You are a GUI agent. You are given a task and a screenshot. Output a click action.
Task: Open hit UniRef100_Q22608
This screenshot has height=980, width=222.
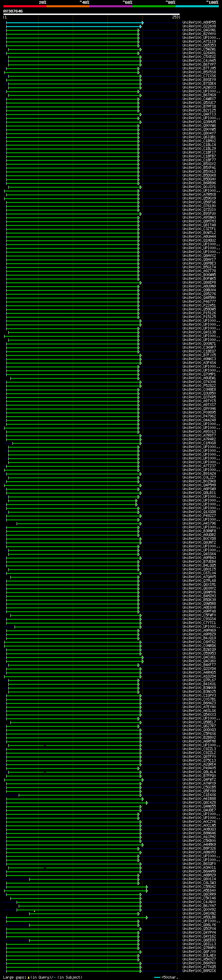click(x=199, y=26)
